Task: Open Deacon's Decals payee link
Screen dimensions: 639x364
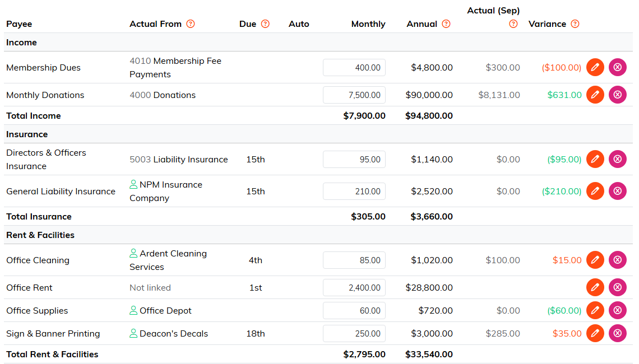Action: coord(174,333)
